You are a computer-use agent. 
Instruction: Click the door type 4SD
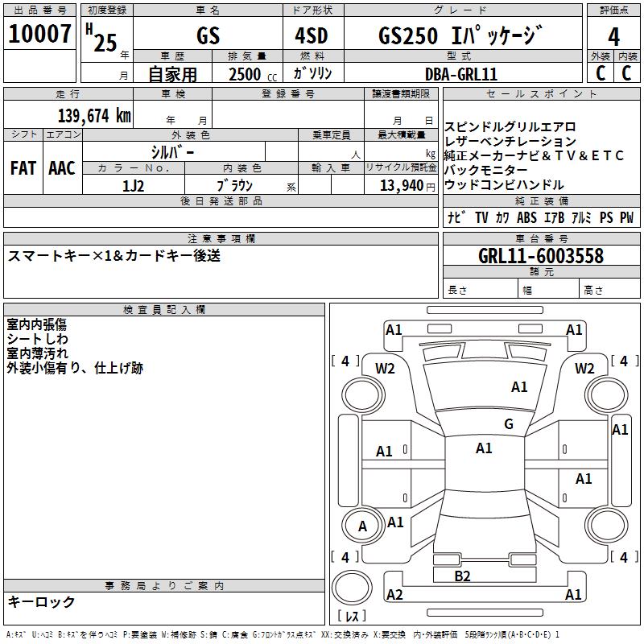click(x=312, y=35)
